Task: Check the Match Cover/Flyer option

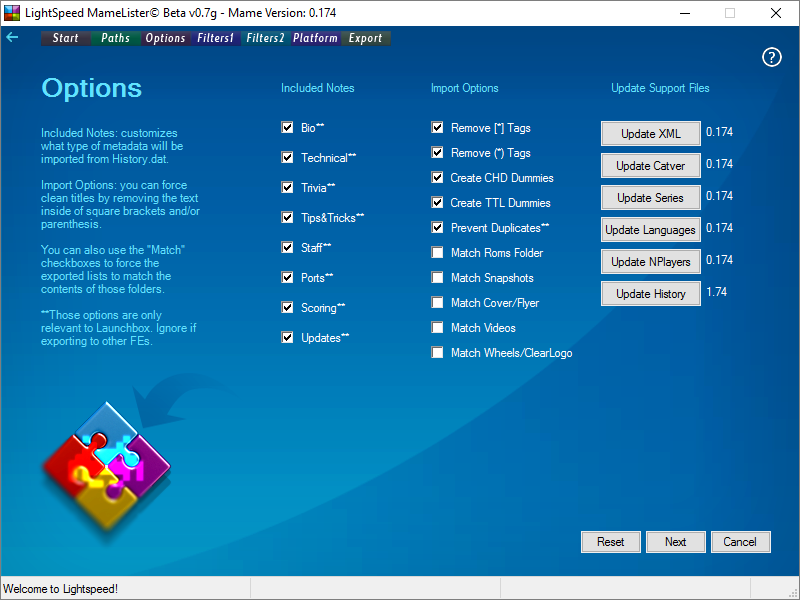Action: (437, 303)
